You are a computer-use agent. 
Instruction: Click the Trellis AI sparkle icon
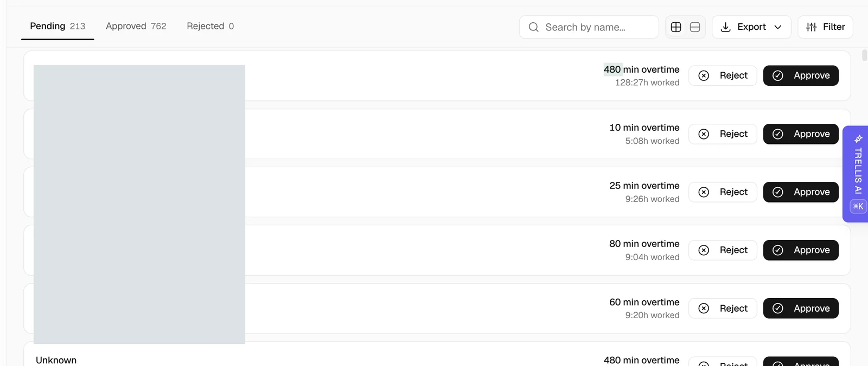coord(858,138)
